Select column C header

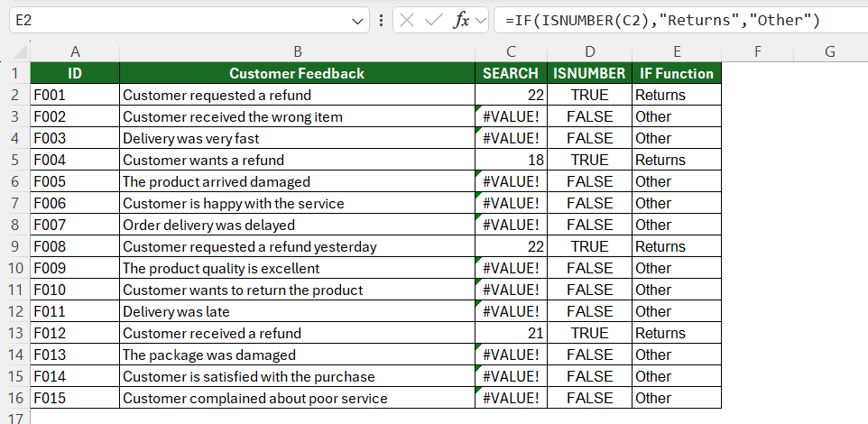511,52
